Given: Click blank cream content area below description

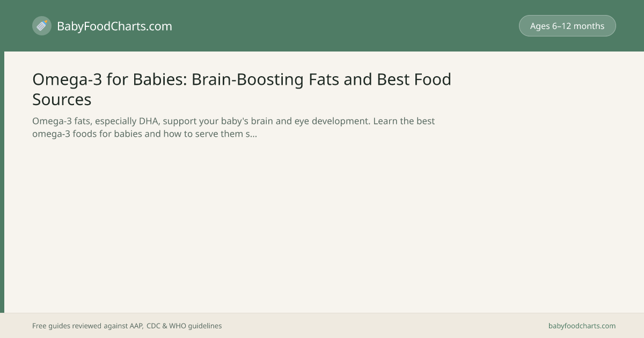Looking at the screenshot, I should [x=322, y=225].
